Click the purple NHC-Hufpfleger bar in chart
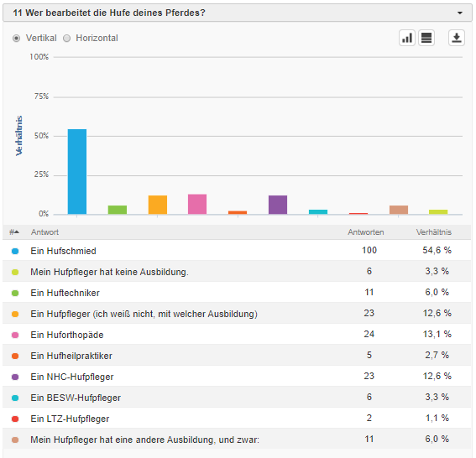 (x=278, y=205)
